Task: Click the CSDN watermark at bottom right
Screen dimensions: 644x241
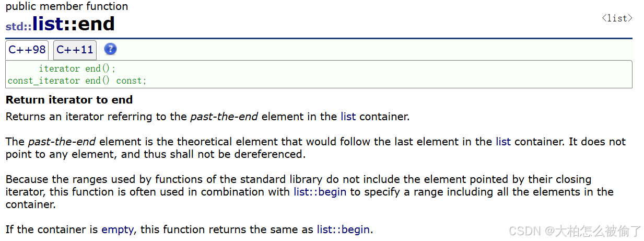Action: [575, 231]
